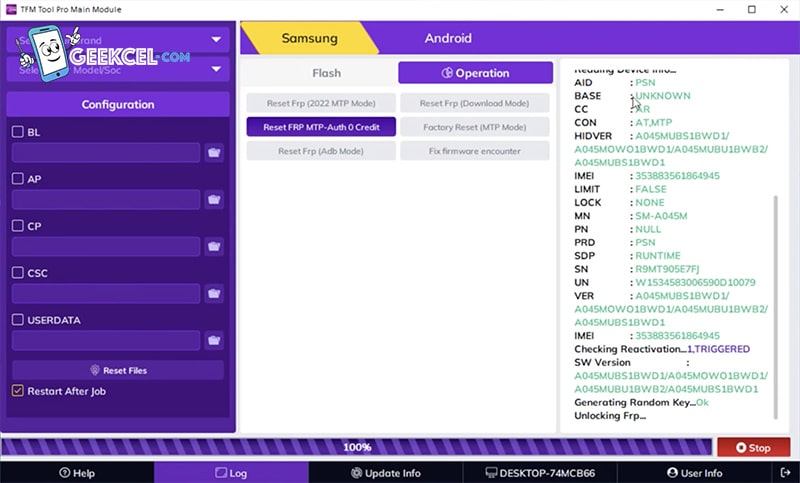The image size is (800, 483).
Task: Click the Generating Random Key log line
Action: pos(641,402)
